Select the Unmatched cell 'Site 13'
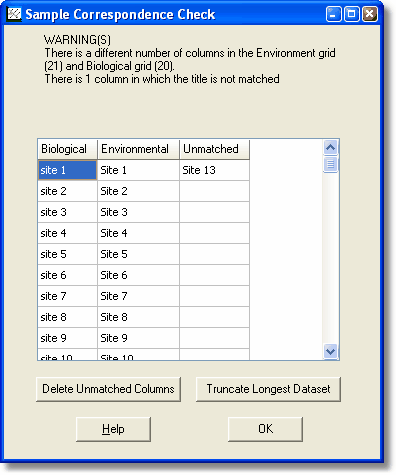 (214, 170)
